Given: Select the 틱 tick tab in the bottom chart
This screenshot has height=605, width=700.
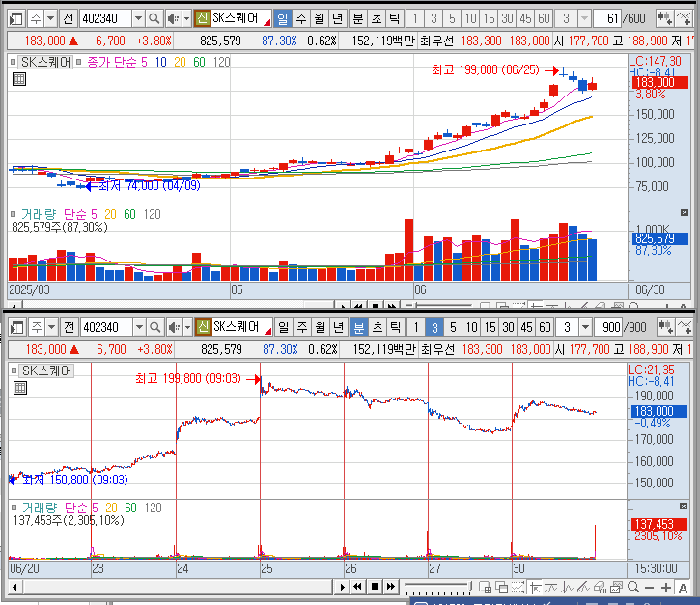Looking at the screenshot, I should click(x=396, y=327).
